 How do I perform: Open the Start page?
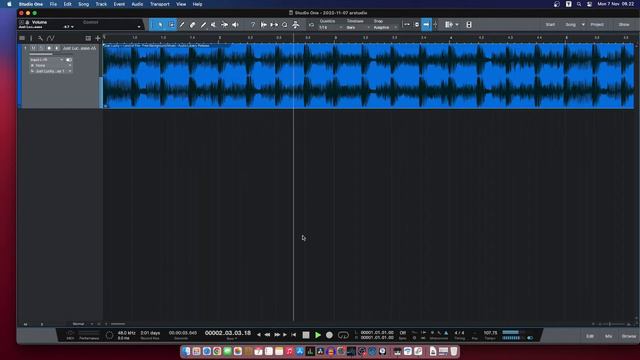click(x=550, y=24)
